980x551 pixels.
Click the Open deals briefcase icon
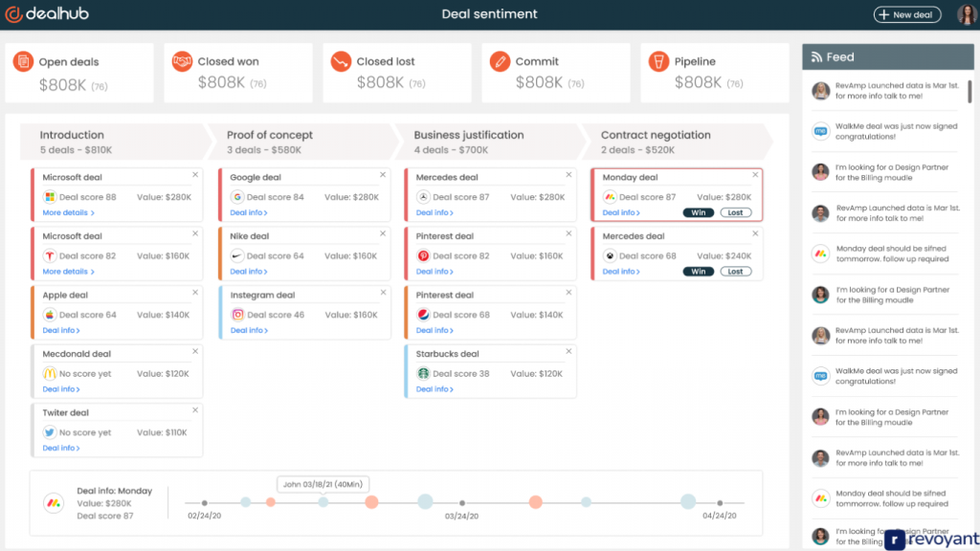(23, 61)
